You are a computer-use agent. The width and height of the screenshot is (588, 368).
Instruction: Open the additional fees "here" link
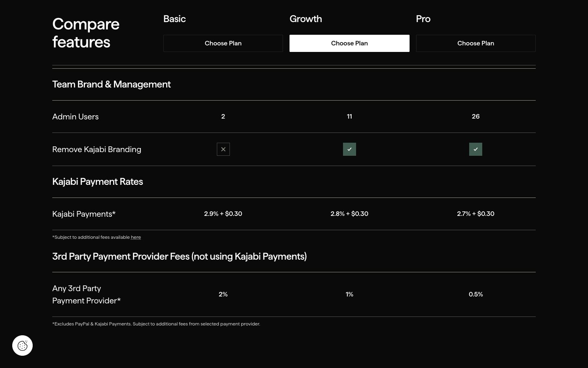click(x=136, y=237)
